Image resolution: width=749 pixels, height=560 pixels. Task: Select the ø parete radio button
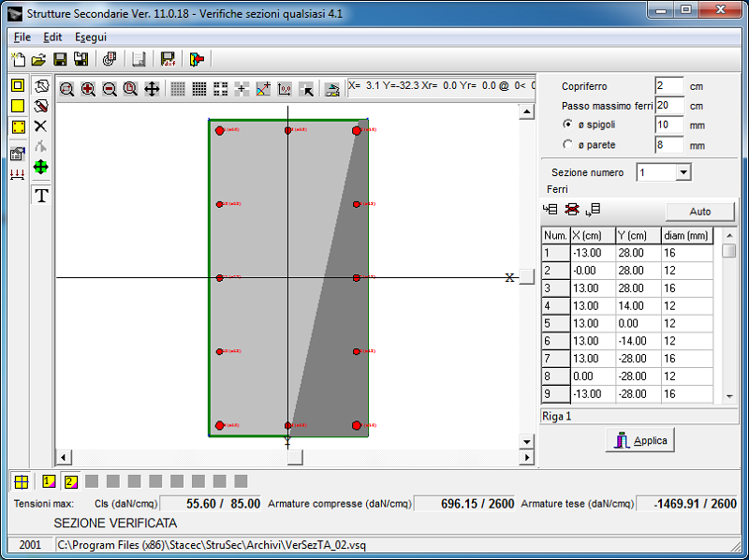pos(567,144)
